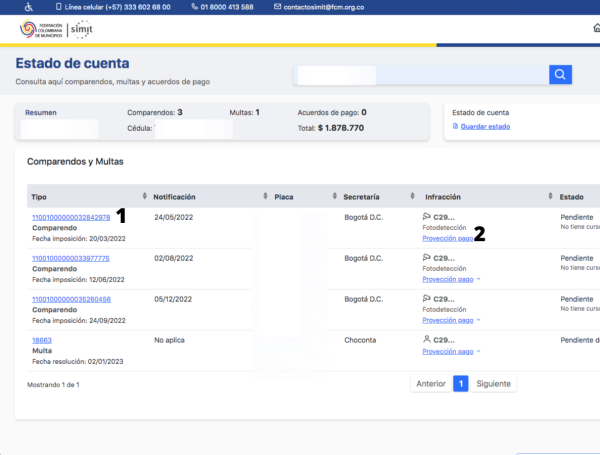Click the Federación Colombiana de Municipios logo

coord(41,29)
